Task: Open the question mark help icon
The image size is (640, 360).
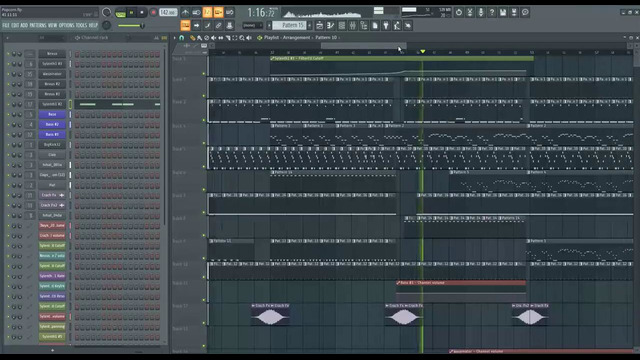Action: [492, 13]
